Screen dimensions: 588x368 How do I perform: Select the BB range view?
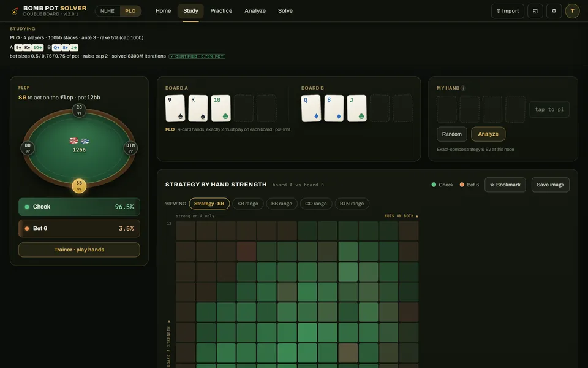pos(282,204)
